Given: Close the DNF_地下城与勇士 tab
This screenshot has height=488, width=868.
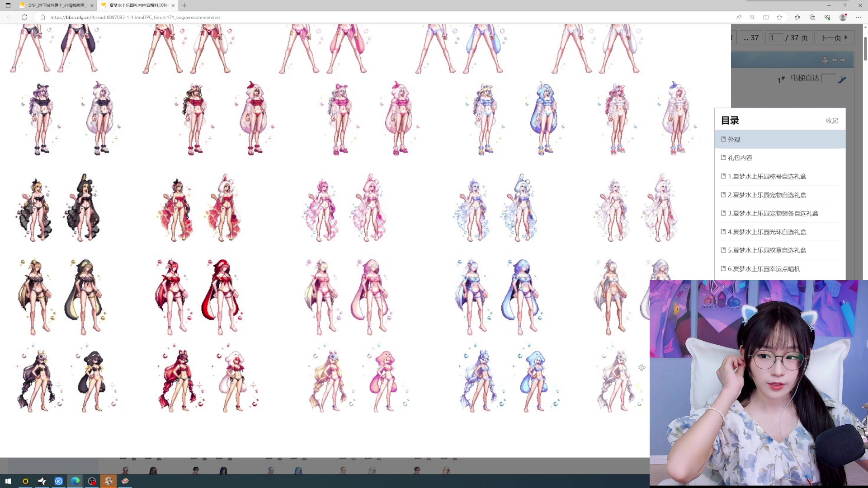Looking at the screenshot, I should point(92,5).
